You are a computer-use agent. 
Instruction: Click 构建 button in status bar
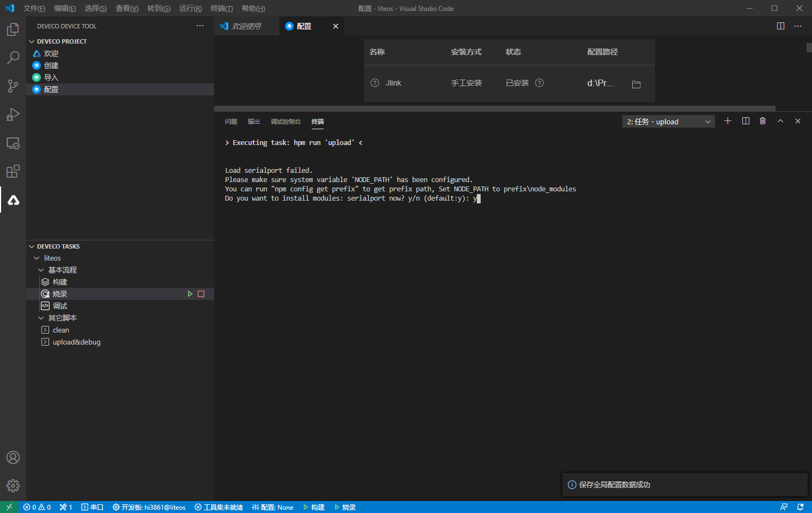pos(313,507)
